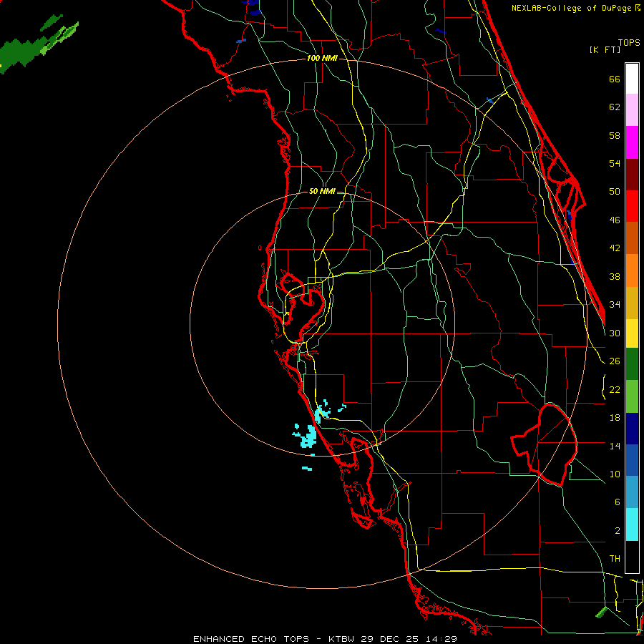Pick the dark orange legend swatch
The image size is (644, 644).
632,238
